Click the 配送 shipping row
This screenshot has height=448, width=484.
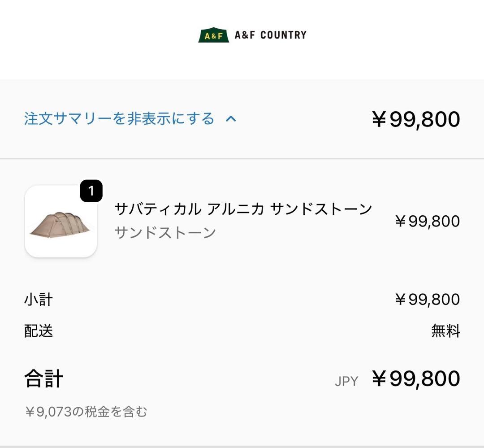click(38, 332)
